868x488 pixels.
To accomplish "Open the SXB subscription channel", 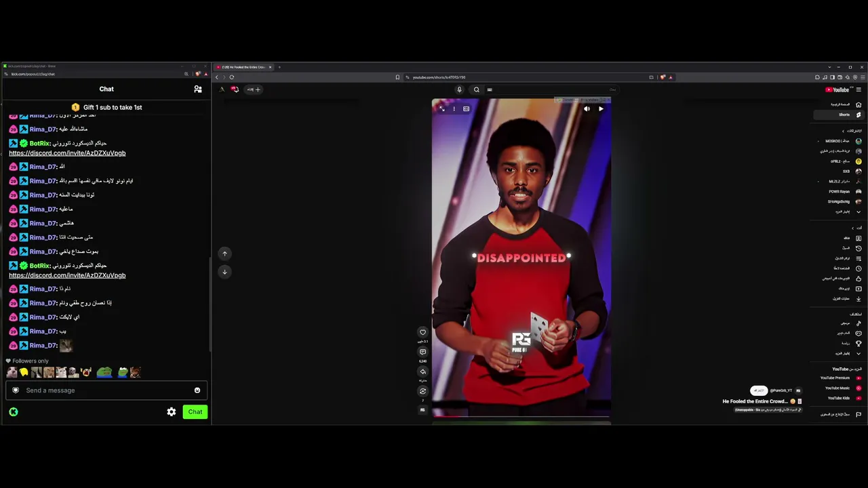I will pyautogui.click(x=838, y=171).
